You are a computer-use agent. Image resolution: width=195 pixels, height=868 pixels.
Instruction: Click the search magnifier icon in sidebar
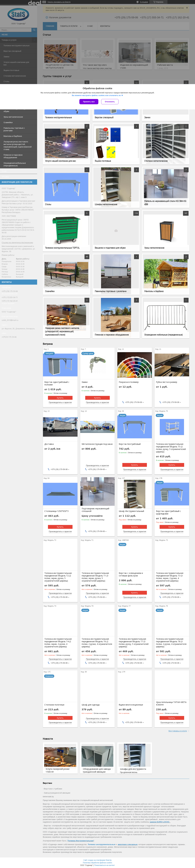[34, 30]
